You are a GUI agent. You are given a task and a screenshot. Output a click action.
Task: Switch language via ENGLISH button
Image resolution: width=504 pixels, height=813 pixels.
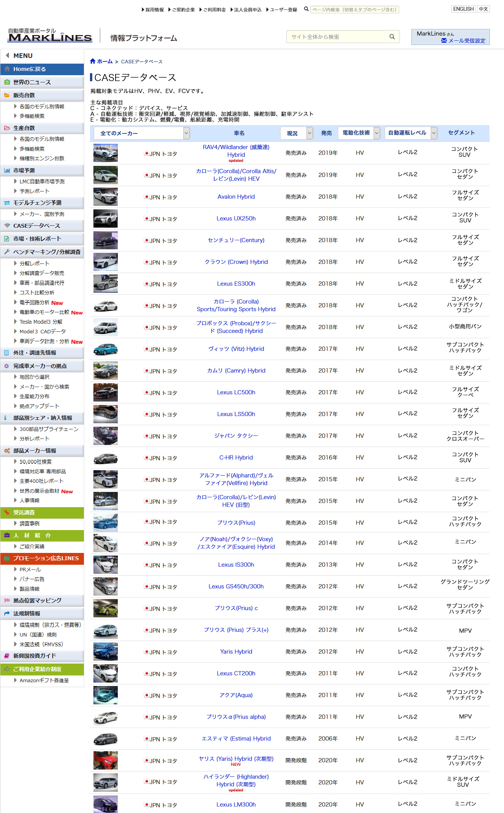[x=463, y=9]
